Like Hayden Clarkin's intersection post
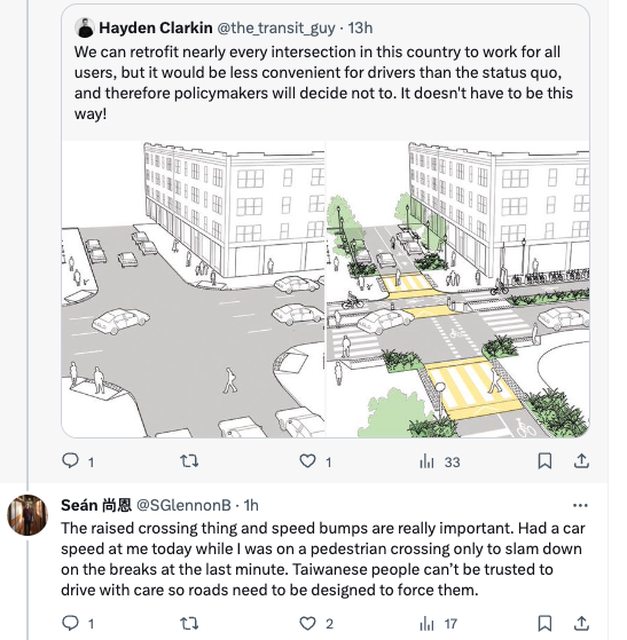This screenshot has height=640, width=627. (309, 461)
